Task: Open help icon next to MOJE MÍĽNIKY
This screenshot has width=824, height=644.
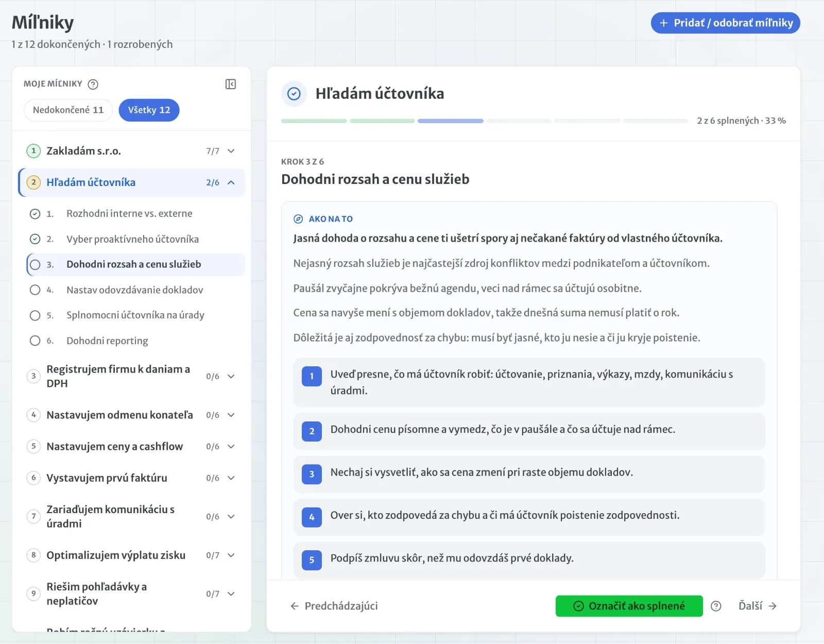Action: coord(93,84)
